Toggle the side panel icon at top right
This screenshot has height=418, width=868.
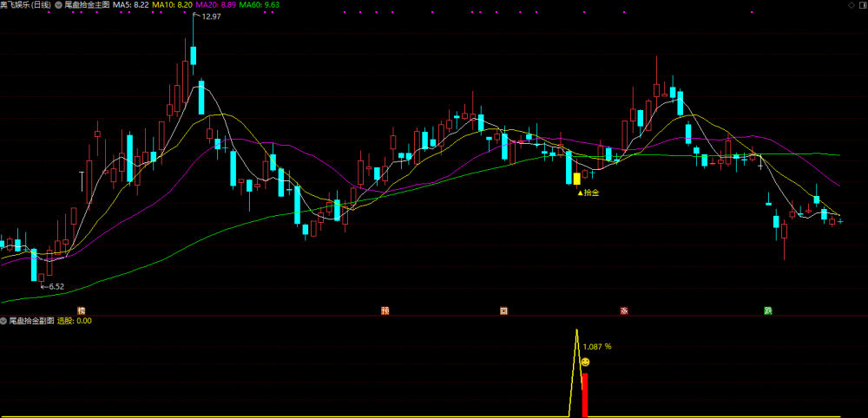pyautogui.click(x=861, y=5)
